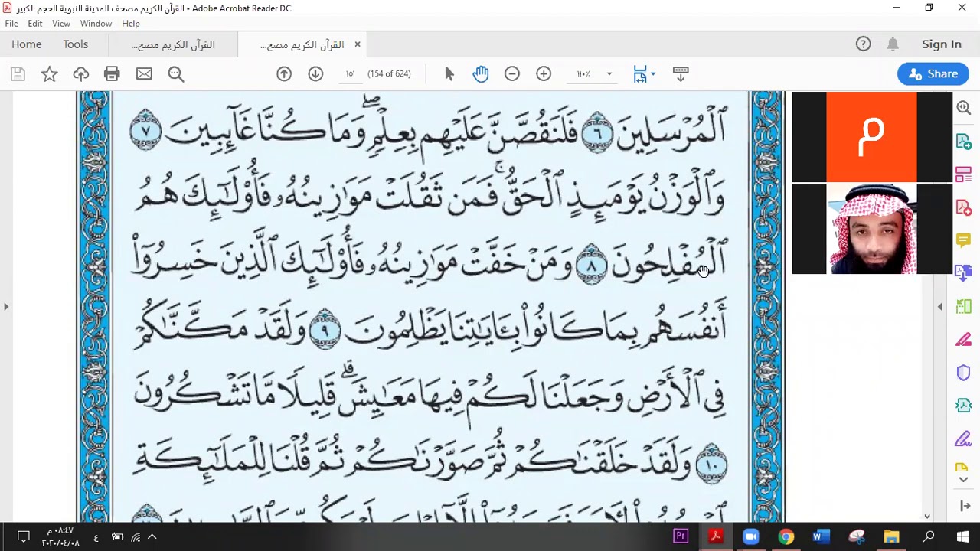Open the Export PDF tool
The height and width of the screenshot is (551, 980).
point(964,142)
